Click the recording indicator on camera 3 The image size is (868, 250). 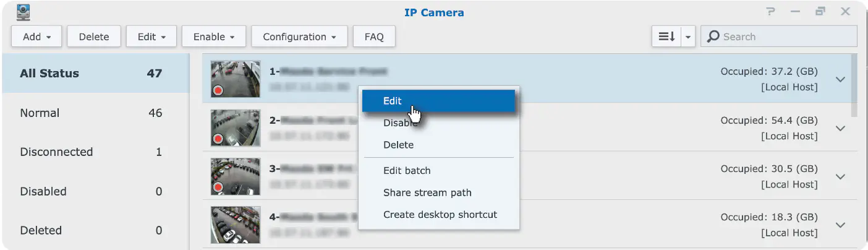(218, 187)
